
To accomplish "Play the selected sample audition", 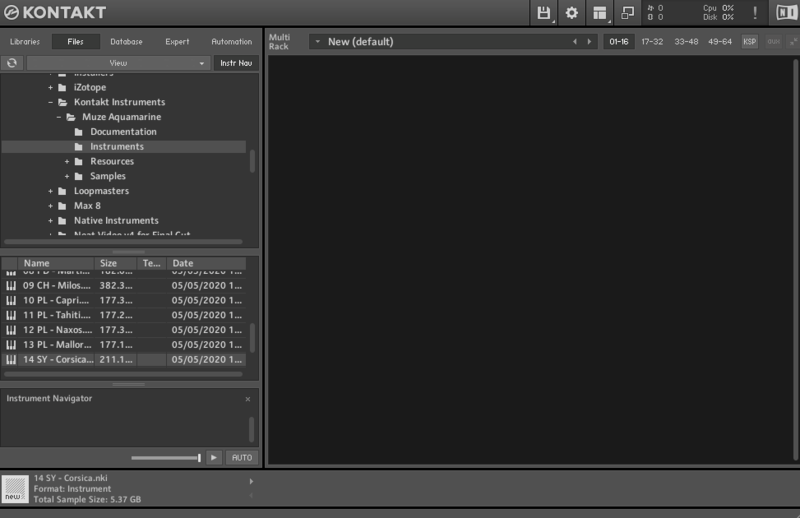I will [x=214, y=458].
